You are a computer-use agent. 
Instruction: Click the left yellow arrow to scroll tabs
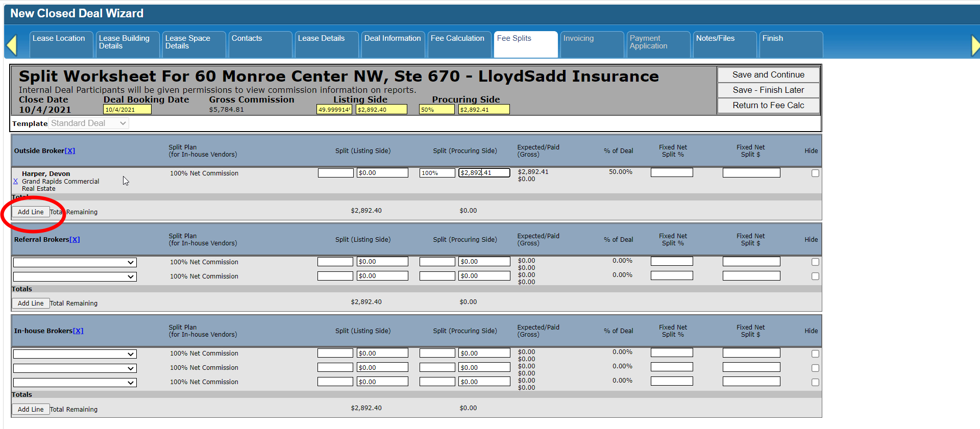tap(12, 45)
